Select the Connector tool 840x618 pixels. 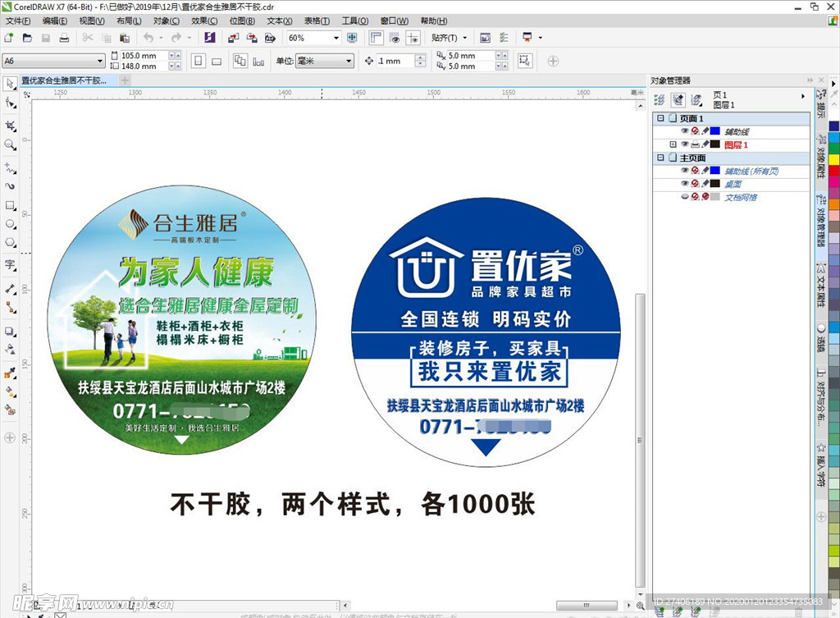click(x=10, y=307)
